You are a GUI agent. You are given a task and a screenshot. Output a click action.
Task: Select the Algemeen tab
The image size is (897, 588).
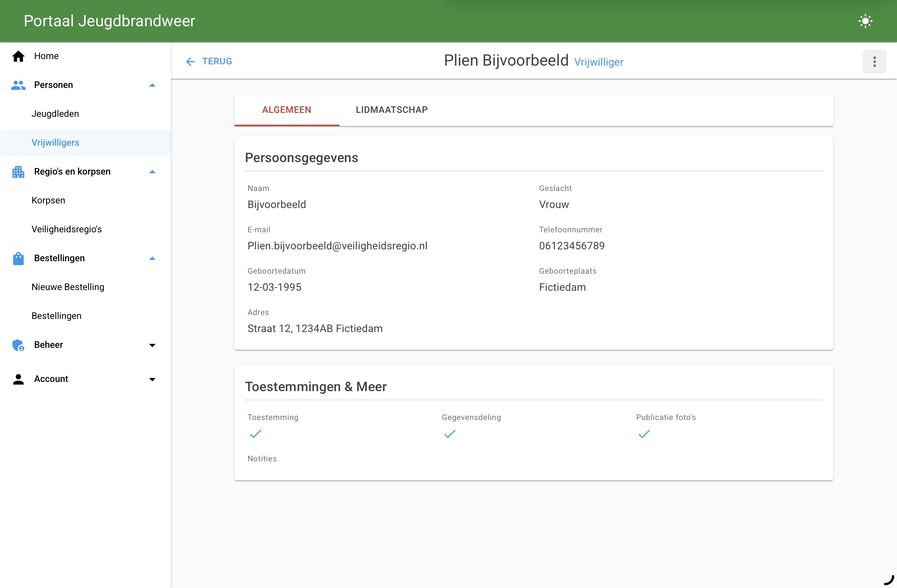coord(286,110)
